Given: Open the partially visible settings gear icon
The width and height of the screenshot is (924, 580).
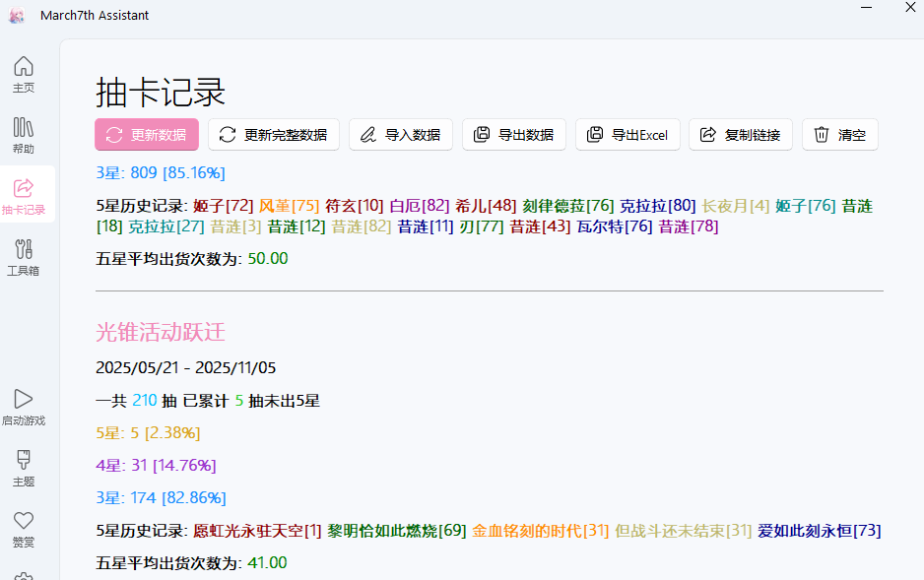Looking at the screenshot, I should point(24,575).
